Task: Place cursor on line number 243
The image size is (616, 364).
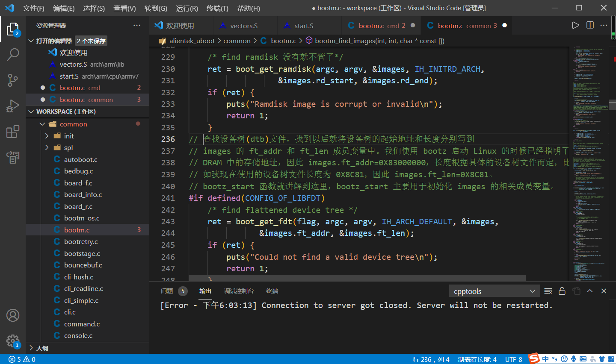Action: tap(168, 222)
